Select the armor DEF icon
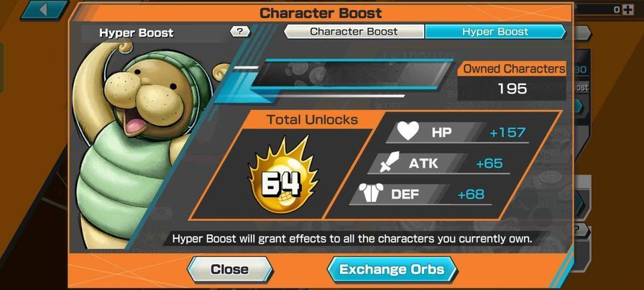The image size is (644, 290). click(371, 192)
